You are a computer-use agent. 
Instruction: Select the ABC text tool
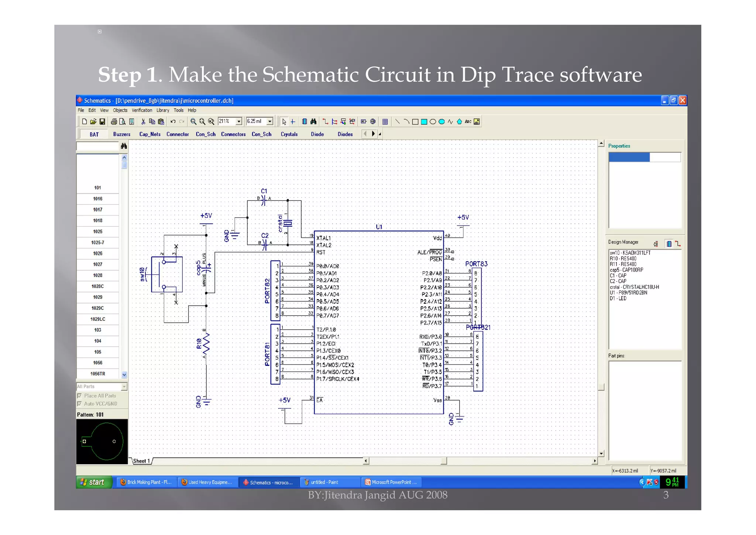(468, 121)
